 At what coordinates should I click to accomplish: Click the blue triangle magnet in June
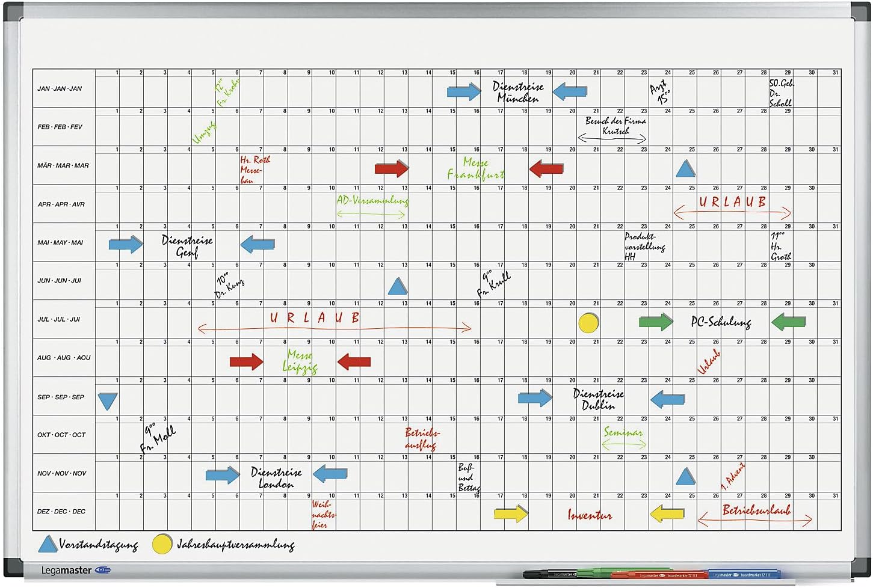[x=398, y=286]
